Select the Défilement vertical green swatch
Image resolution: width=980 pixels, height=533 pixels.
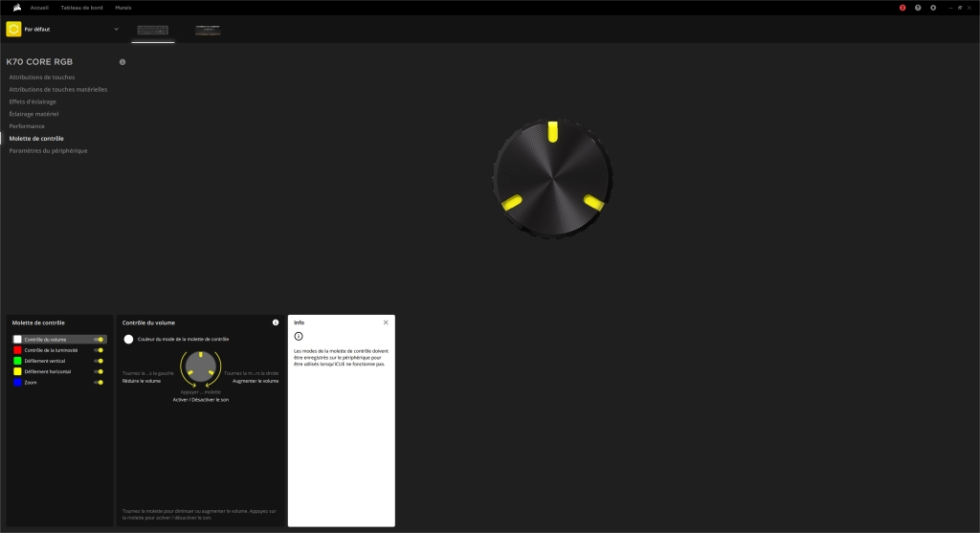point(17,361)
